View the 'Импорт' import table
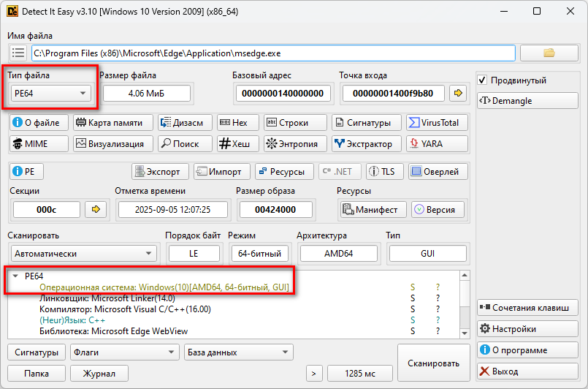The image size is (588, 389). tap(222, 172)
